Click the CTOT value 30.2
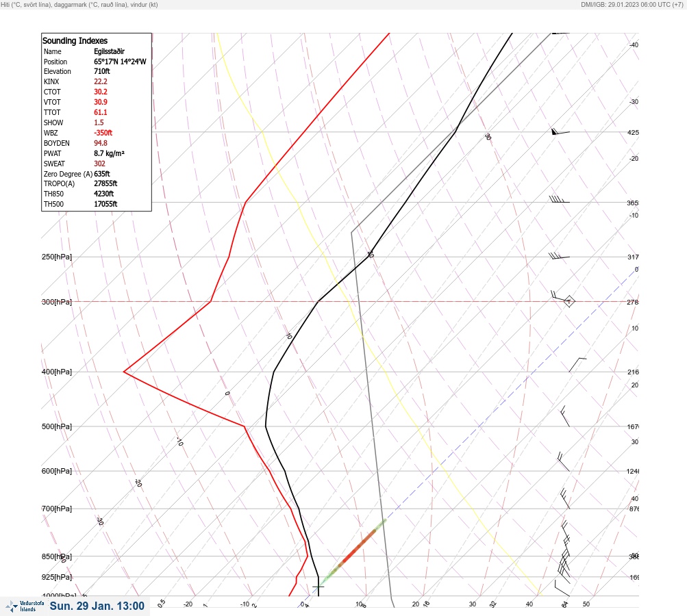The width and height of the screenshot is (687, 616). pyautogui.click(x=100, y=92)
